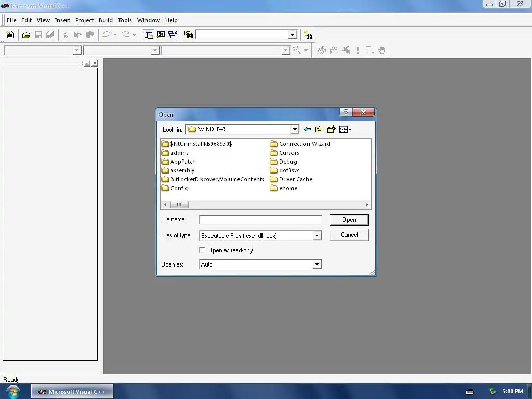Expand the Files of type dropdown
Image resolution: width=532 pixels, height=399 pixels.
(316, 235)
